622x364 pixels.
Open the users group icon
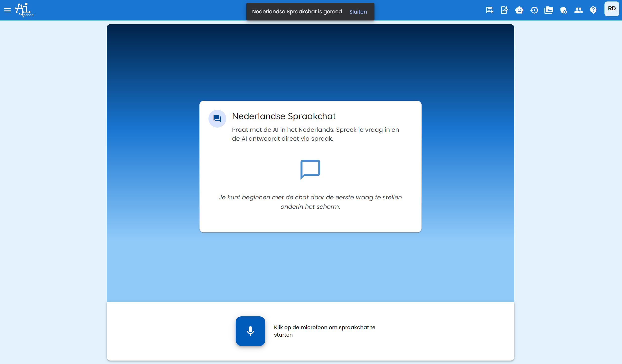[578, 10]
